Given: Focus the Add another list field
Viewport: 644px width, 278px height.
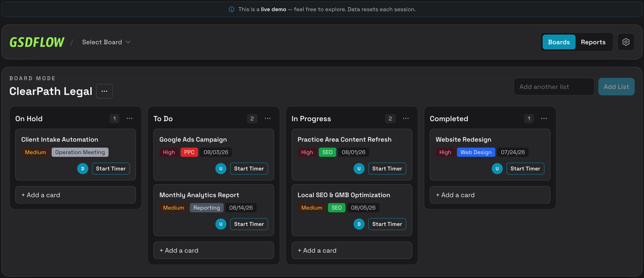Looking at the screenshot, I should [554, 87].
